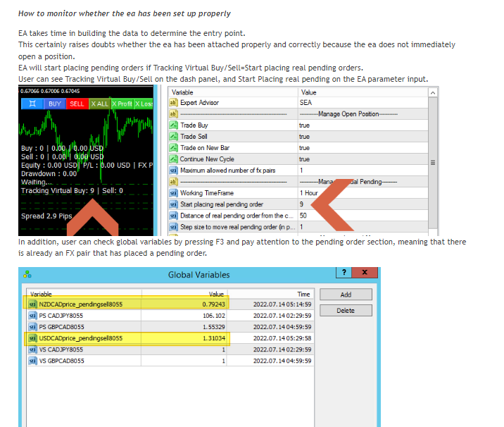504x427 pixels.
Task: Click the VS GBPCAD8055 row icon
Action: click(32, 361)
